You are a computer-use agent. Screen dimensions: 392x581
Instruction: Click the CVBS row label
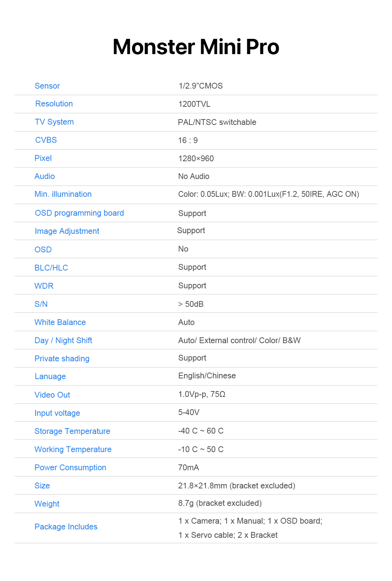[x=46, y=140]
